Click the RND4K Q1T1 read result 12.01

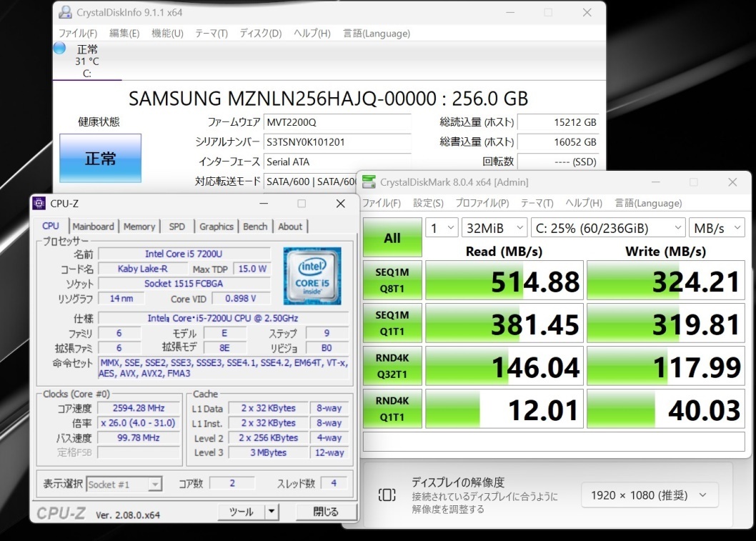point(504,410)
